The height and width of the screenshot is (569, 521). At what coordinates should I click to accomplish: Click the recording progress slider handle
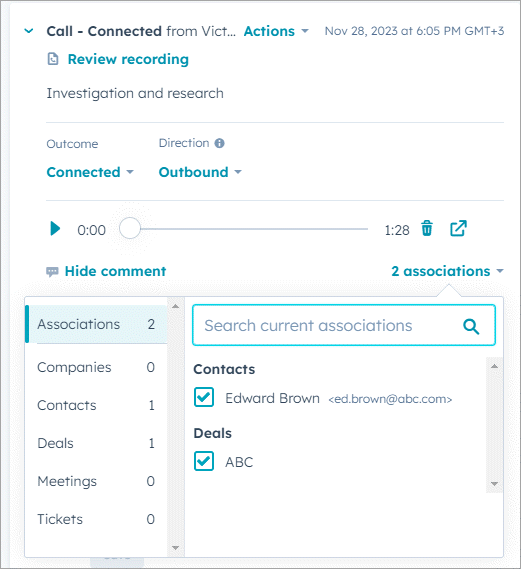[x=130, y=228]
